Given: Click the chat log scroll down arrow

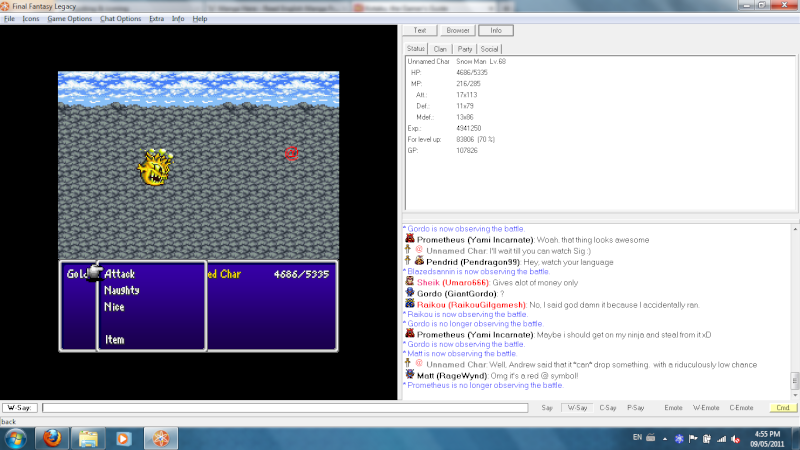Looking at the screenshot, I should tap(795, 395).
